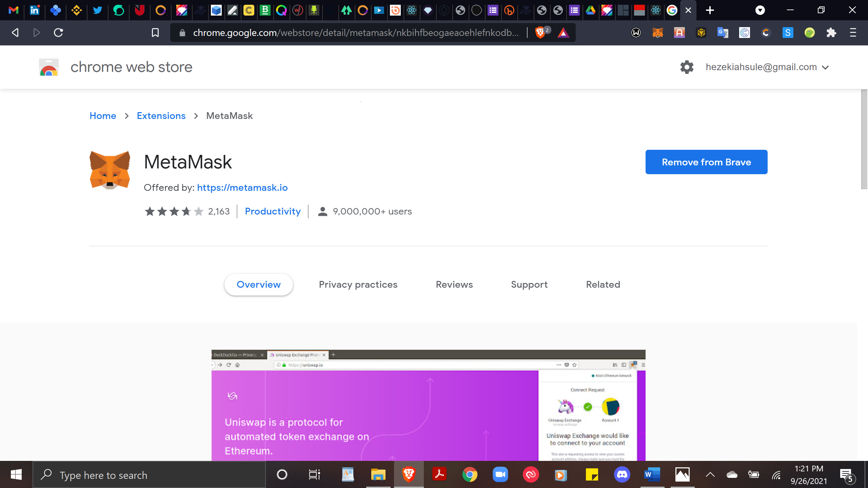
Task: Open the pink A extension icon
Action: pos(679,33)
